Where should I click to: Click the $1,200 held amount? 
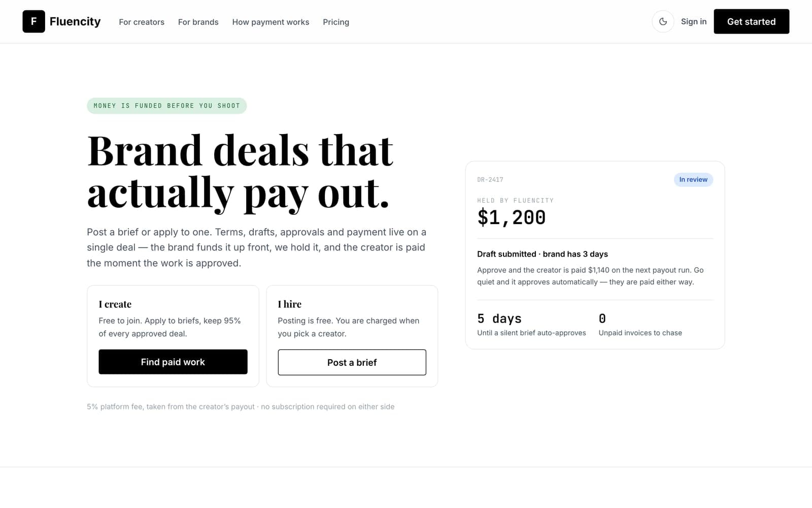512,217
